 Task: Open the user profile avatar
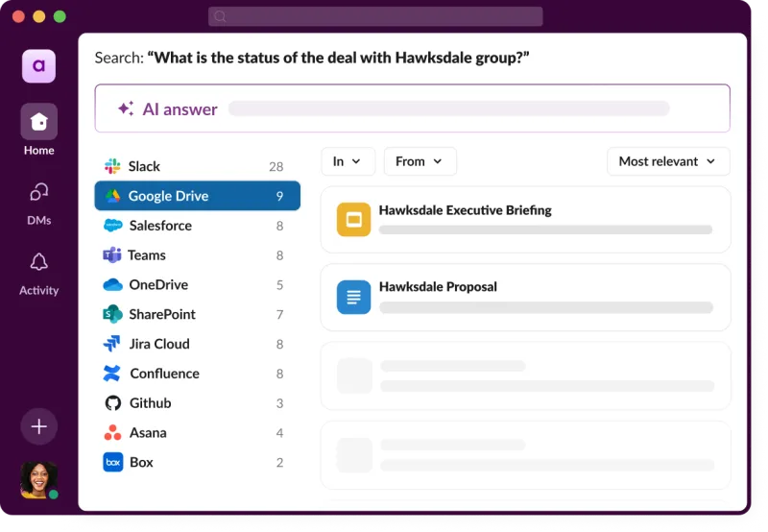38,480
